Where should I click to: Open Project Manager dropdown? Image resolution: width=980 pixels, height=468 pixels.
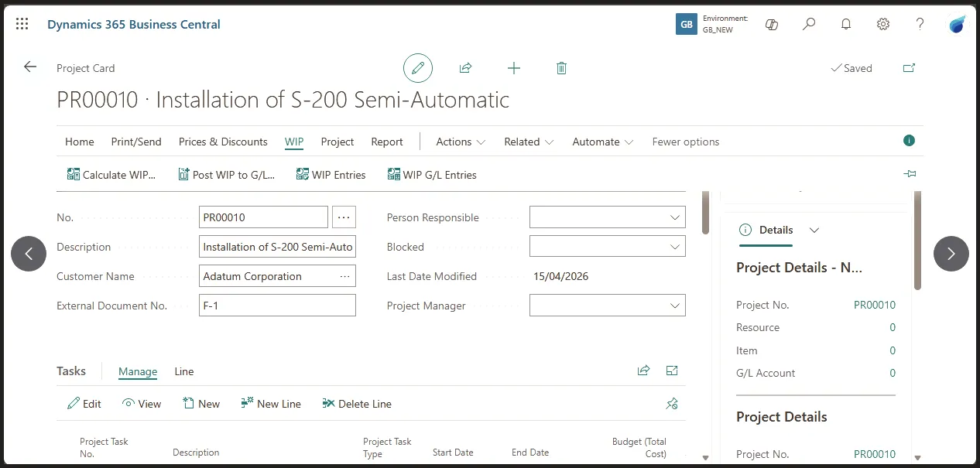coord(675,306)
